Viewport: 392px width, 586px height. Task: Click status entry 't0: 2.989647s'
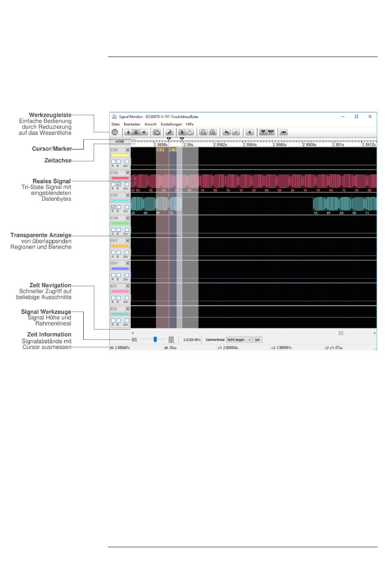120,348
